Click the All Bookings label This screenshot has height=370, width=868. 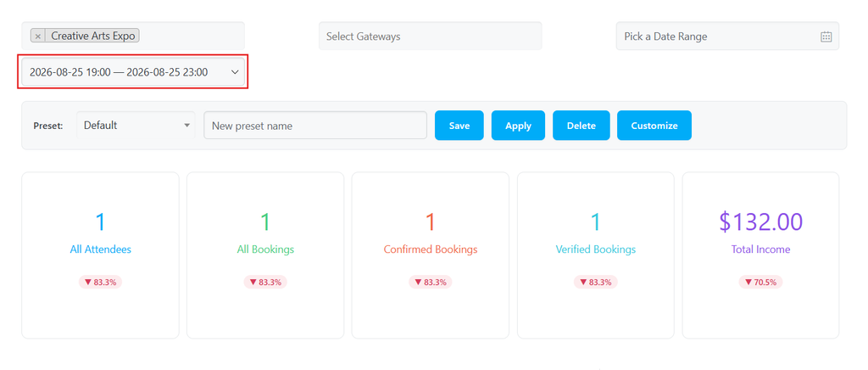click(265, 249)
